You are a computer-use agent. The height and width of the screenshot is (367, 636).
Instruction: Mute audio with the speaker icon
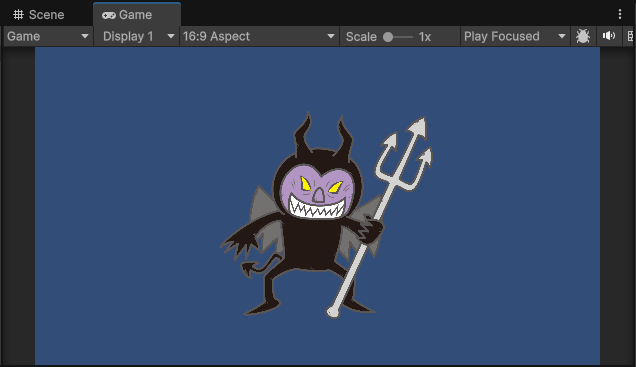pyautogui.click(x=608, y=36)
